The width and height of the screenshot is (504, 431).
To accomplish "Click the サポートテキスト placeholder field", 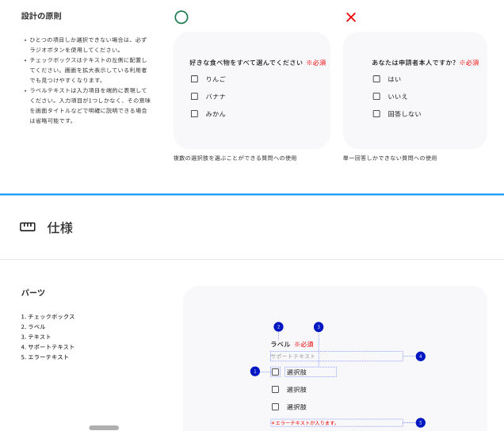I will (x=337, y=356).
